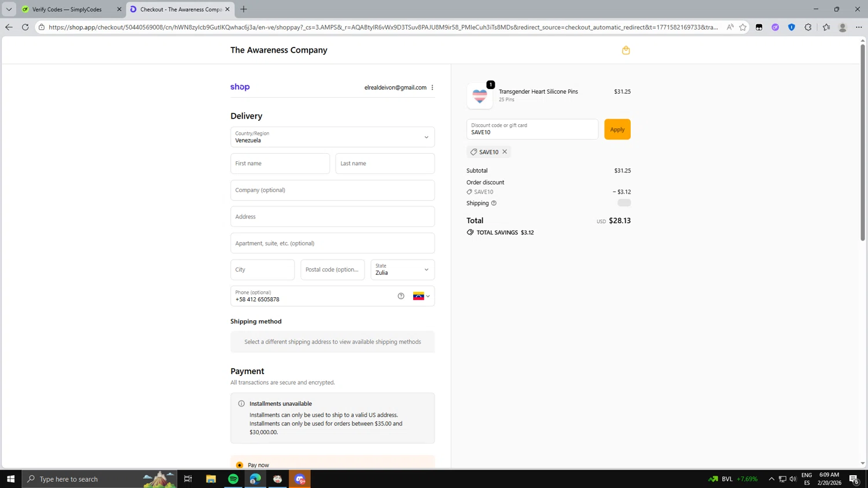Open the Country/Region dropdown
The image size is (868, 488).
point(332,137)
